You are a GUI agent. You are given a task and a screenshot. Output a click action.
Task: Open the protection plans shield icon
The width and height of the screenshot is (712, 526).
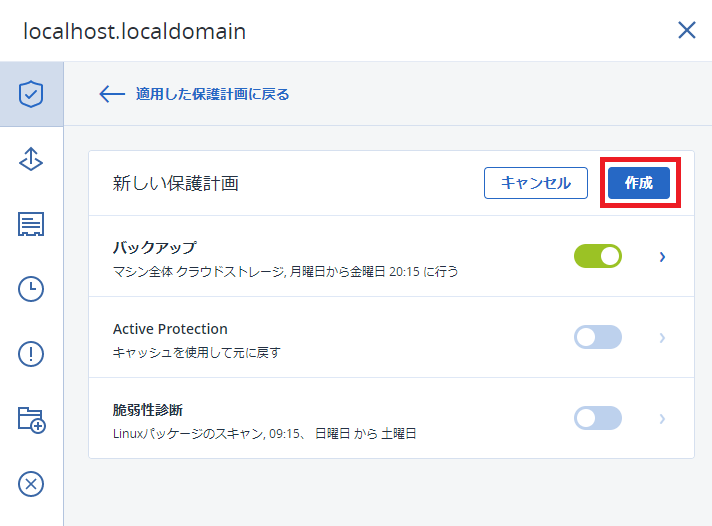[x=31, y=94]
